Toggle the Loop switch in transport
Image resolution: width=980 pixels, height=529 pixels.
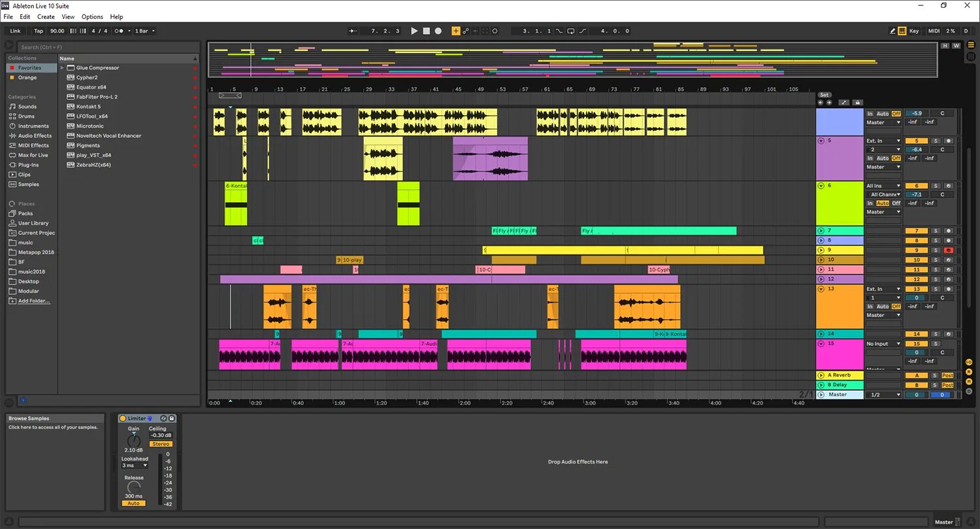click(571, 31)
